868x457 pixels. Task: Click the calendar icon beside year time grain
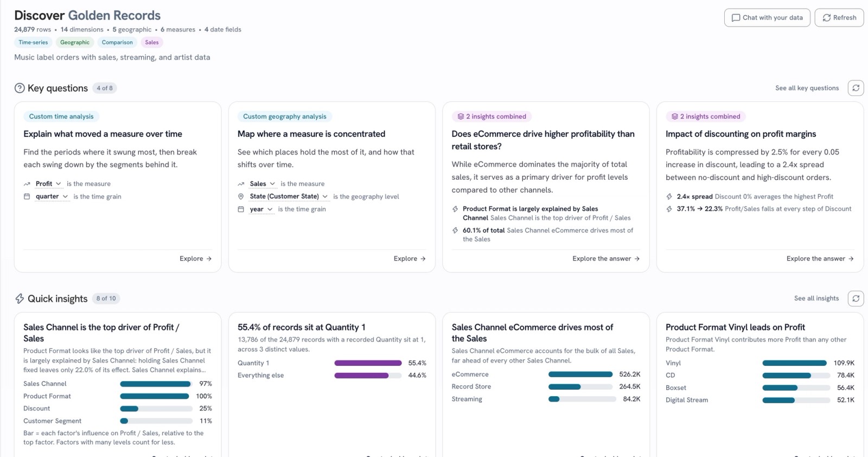[x=241, y=209]
